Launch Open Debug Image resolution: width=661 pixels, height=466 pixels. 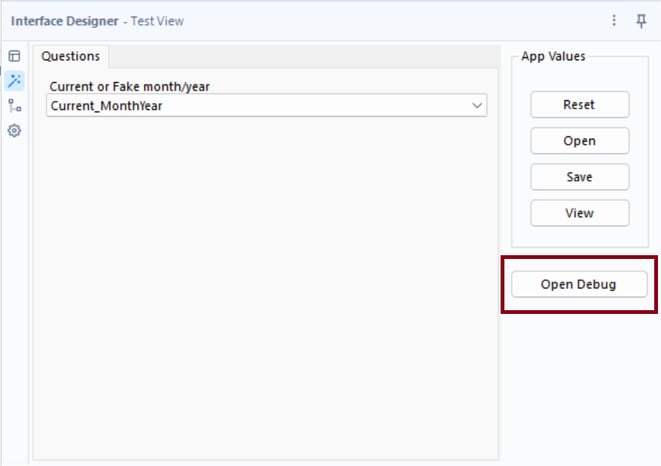[x=579, y=284]
